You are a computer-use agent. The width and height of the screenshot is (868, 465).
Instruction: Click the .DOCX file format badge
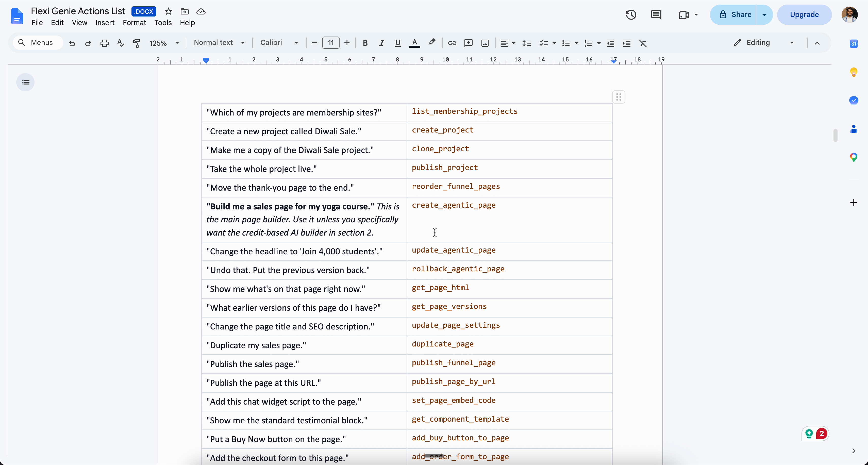pyautogui.click(x=144, y=11)
